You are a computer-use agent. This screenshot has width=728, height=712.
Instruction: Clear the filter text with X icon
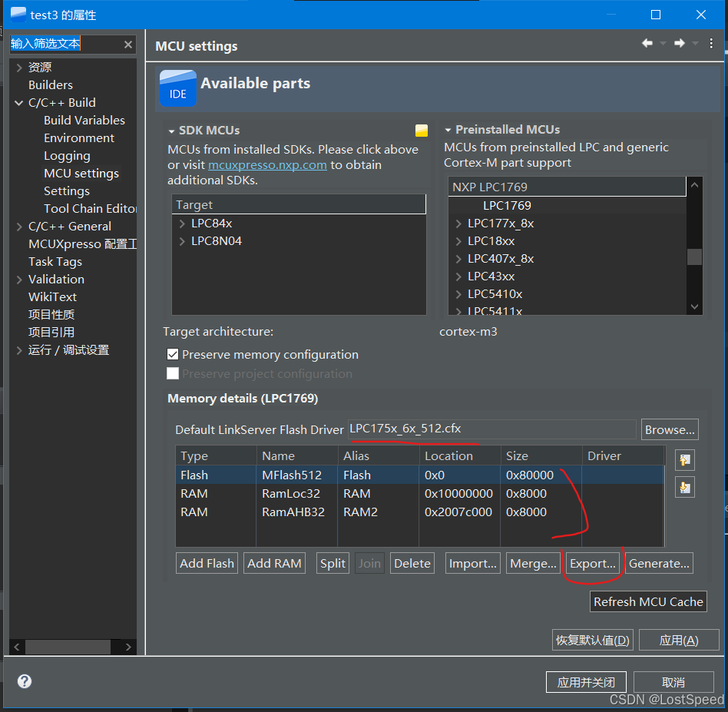pos(128,45)
